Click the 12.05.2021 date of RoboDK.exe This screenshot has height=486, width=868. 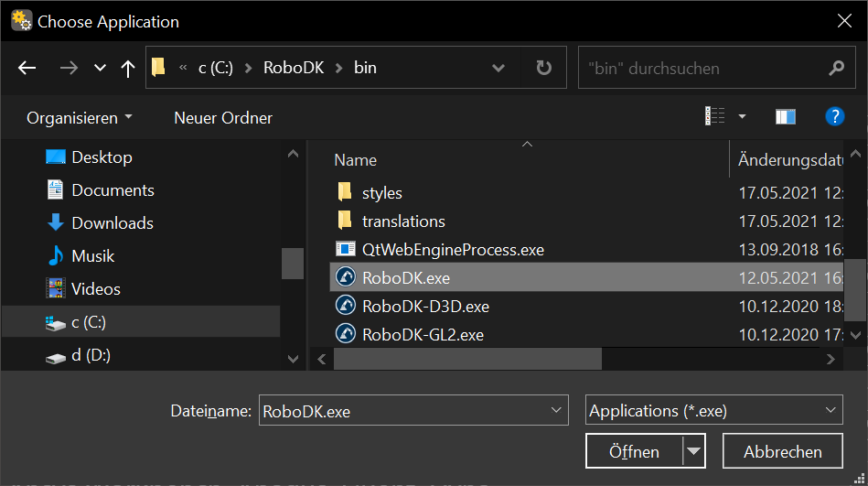(x=790, y=277)
